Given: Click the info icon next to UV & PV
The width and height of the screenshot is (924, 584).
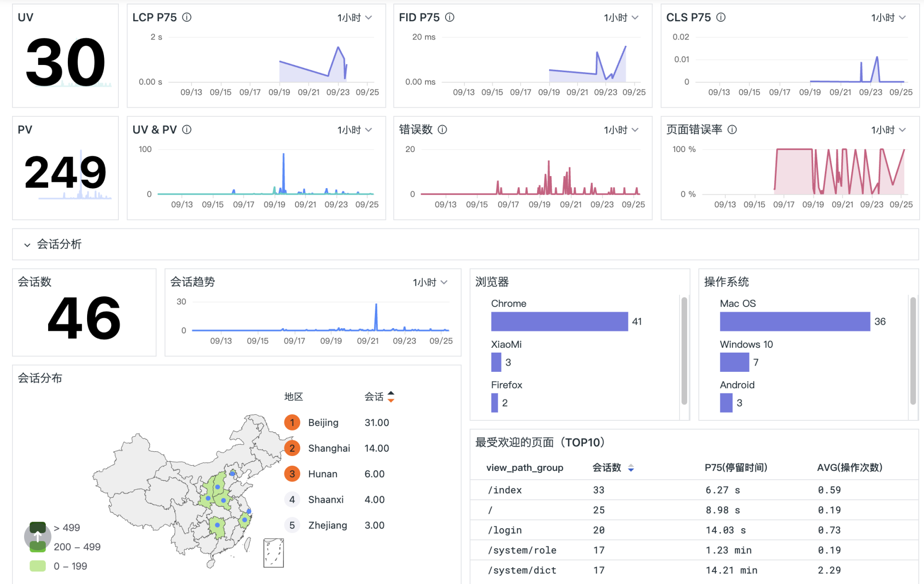Looking at the screenshot, I should click(187, 129).
